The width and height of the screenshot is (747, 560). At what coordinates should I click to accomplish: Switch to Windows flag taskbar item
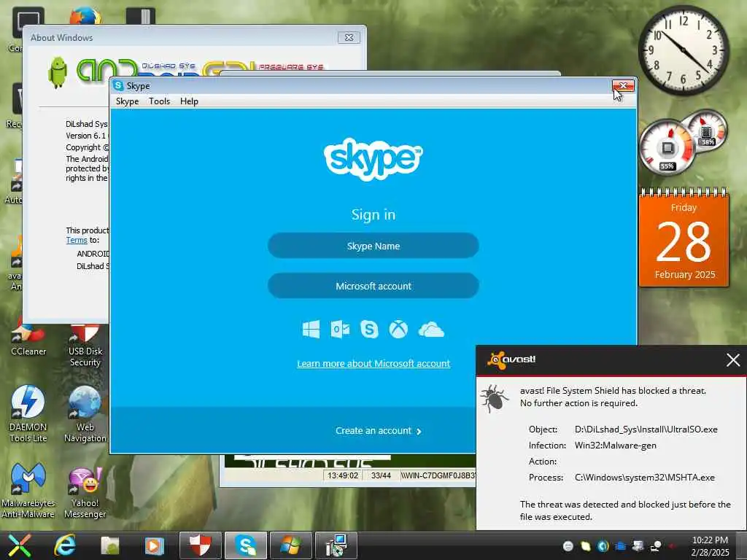pos(290,545)
